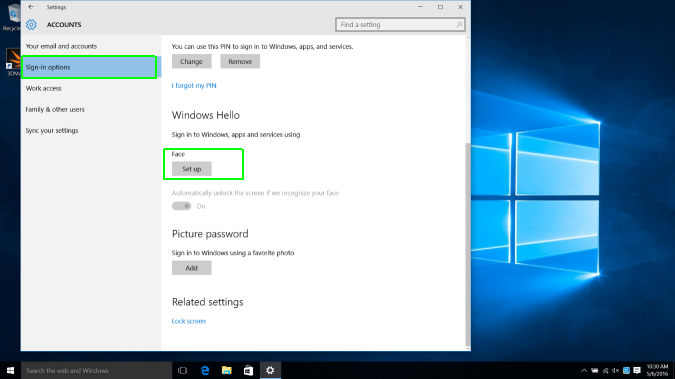Click the Change PIN button
Screen dimensions: 675x379
[x=192, y=62]
